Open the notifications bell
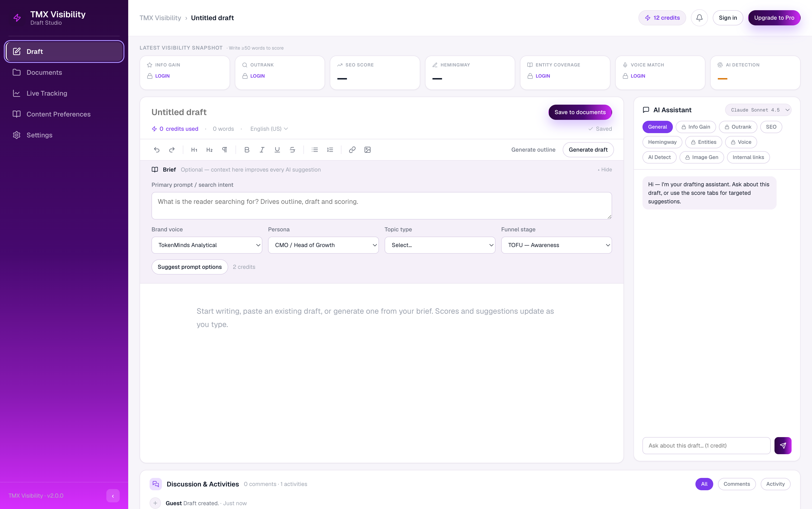The height and width of the screenshot is (509, 812). [699, 18]
